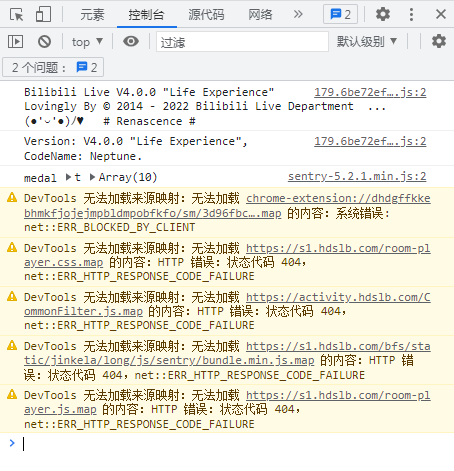Show more tabs with the double chevron
The width and height of the screenshot is (454, 471).
(298, 14)
